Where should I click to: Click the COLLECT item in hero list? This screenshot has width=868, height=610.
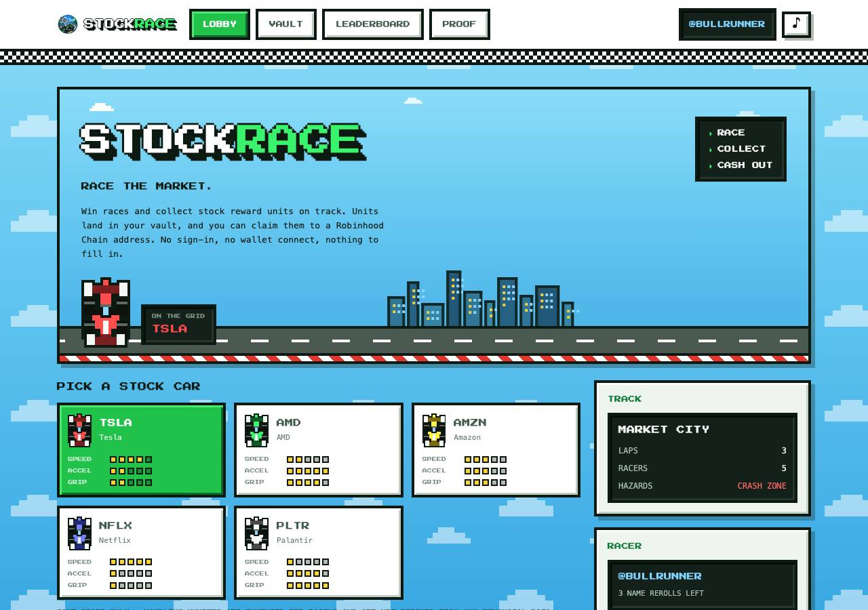click(741, 149)
